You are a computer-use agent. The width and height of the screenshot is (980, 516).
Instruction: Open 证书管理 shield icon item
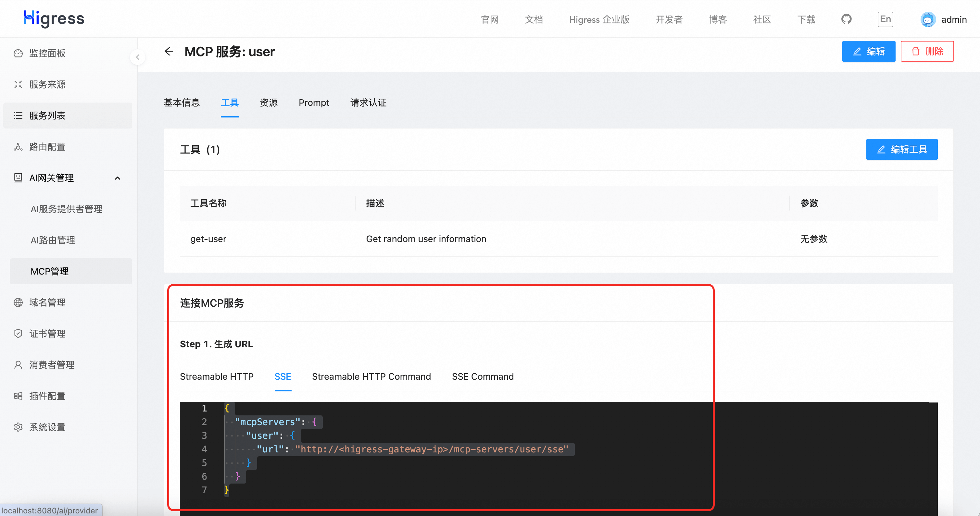(18, 334)
